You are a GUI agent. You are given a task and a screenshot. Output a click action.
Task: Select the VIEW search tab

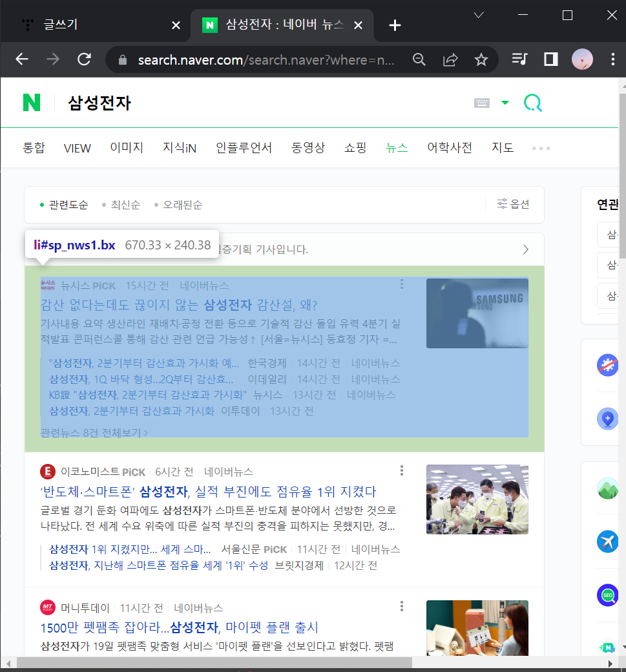pyautogui.click(x=78, y=148)
